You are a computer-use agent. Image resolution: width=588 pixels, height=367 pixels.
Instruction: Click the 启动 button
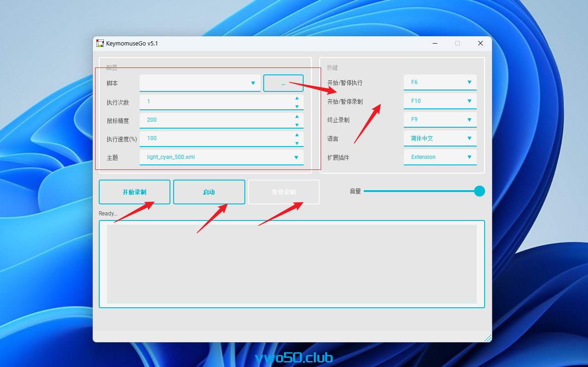point(209,192)
